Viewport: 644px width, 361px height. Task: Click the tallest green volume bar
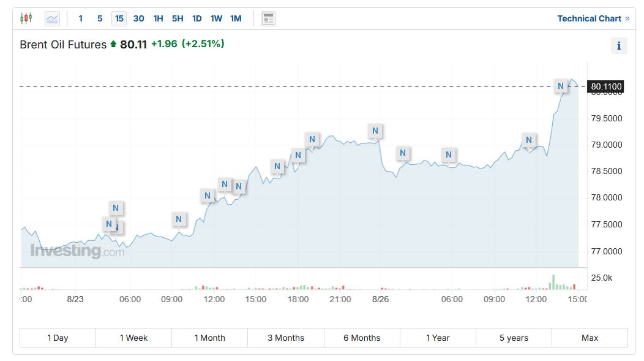coord(553,282)
